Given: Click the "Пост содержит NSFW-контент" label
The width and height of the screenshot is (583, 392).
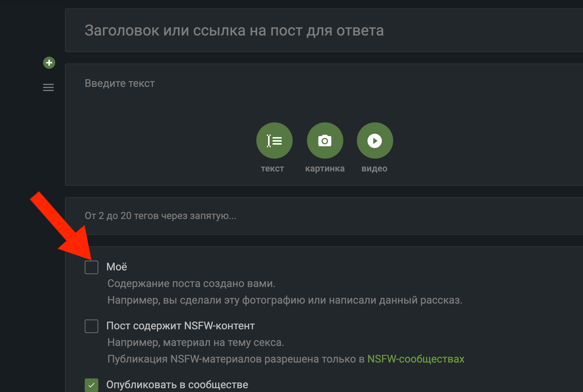Looking at the screenshot, I should [181, 326].
